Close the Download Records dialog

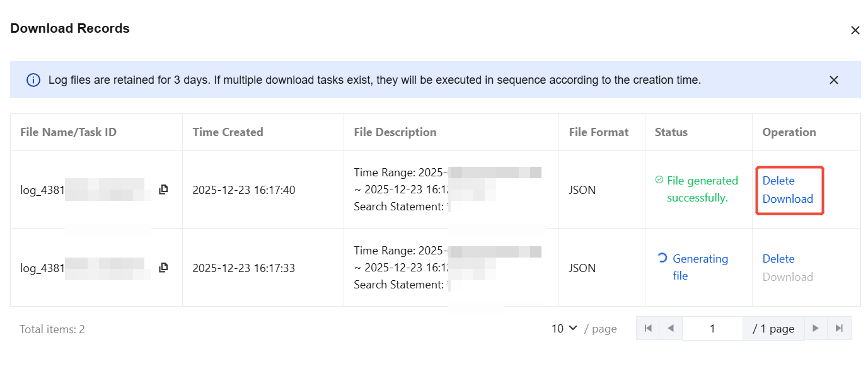(x=855, y=30)
